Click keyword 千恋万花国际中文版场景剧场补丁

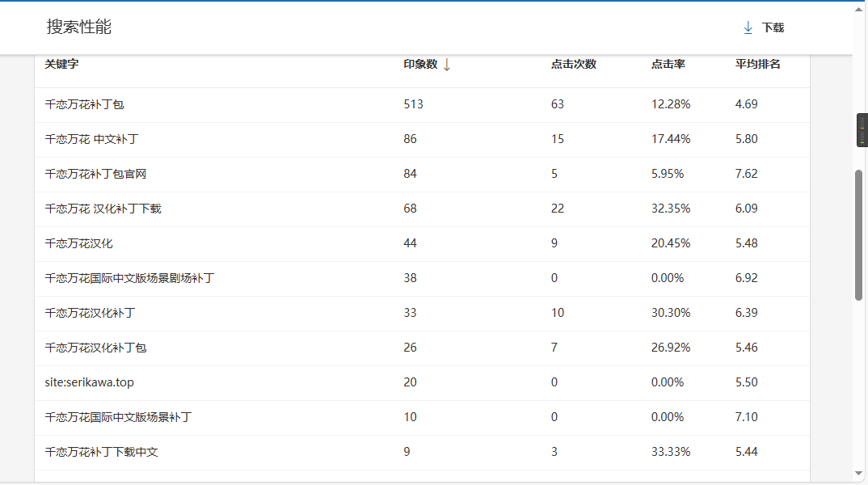[x=129, y=278]
